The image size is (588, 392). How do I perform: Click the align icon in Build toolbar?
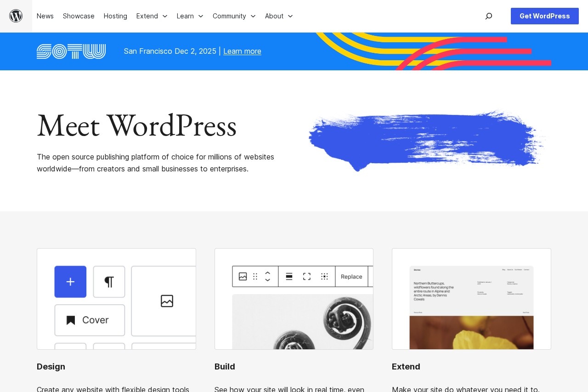click(289, 276)
